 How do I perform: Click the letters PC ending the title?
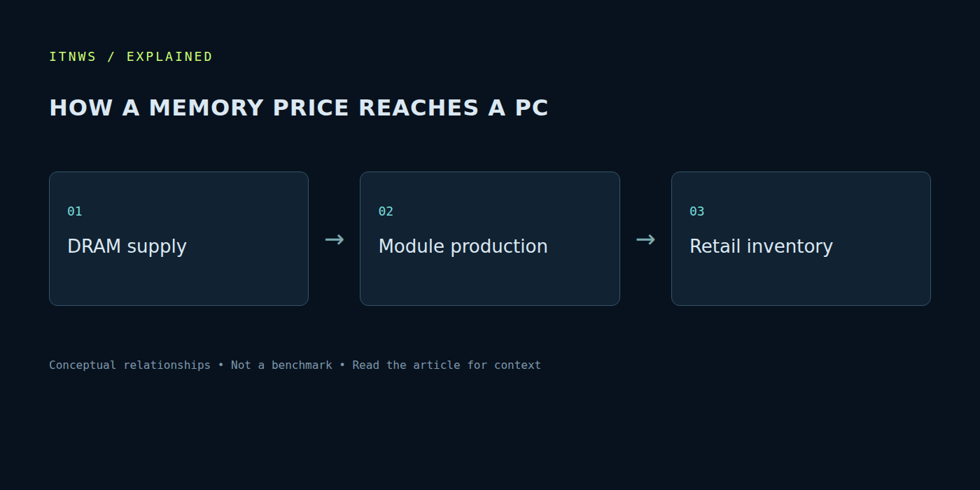point(532,108)
